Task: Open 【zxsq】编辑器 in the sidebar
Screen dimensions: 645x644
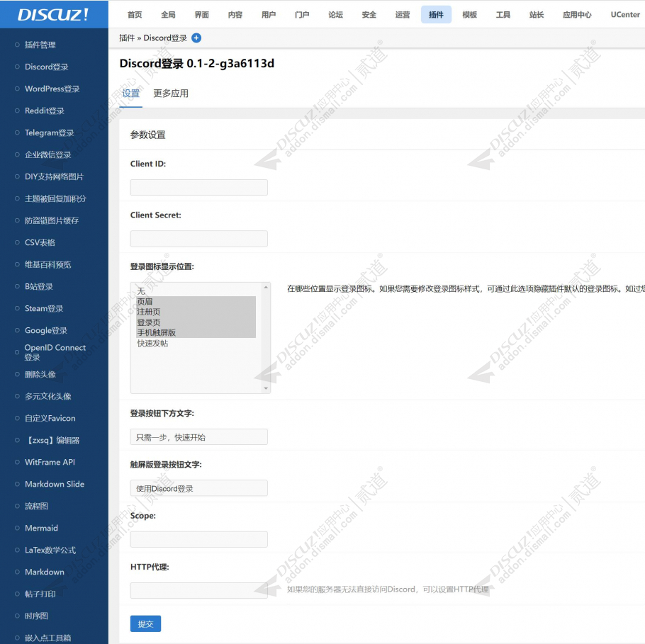Action: click(52, 440)
